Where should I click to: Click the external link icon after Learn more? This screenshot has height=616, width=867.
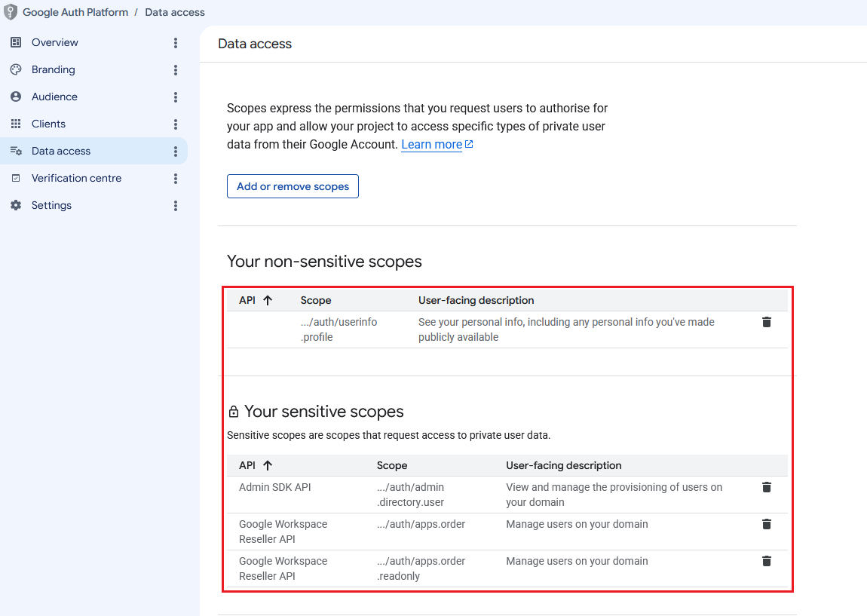pyautogui.click(x=469, y=144)
